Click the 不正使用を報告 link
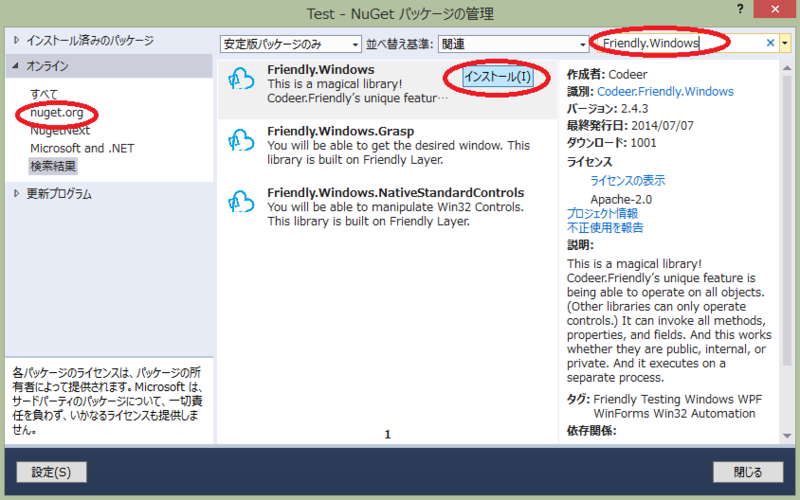Viewport: 800px width, 500px height. (605, 228)
